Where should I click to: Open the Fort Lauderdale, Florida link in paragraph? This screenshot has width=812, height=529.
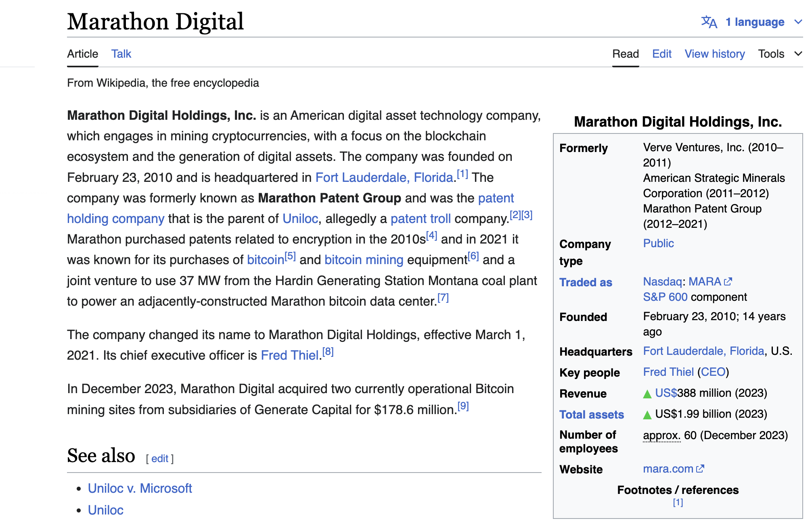pyautogui.click(x=384, y=177)
